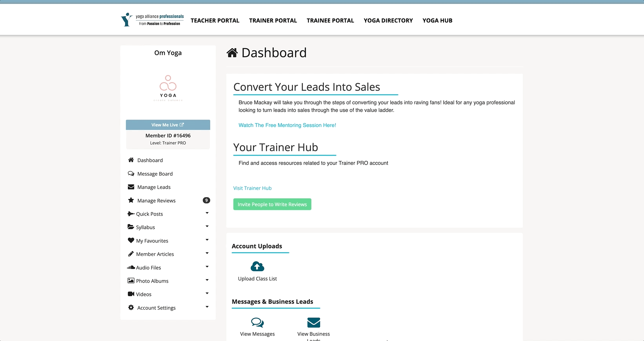Click the Upload Class List cloud icon
The width and height of the screenshot is (644, 341).
257,267
